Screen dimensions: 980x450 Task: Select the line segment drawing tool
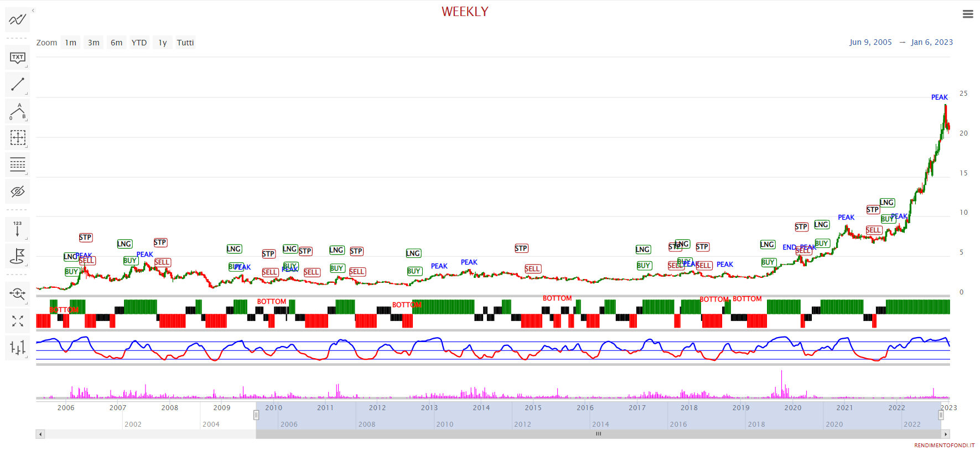pyautogui.click(x=17, y=84)
